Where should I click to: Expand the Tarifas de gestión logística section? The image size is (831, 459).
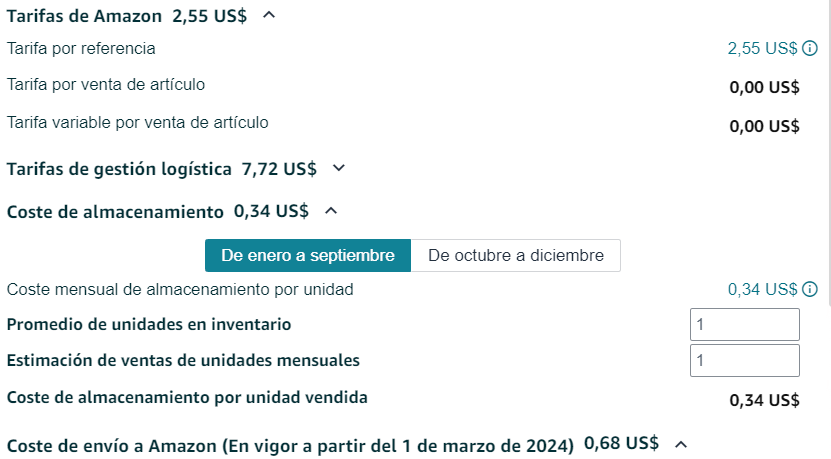coord(339,169)
